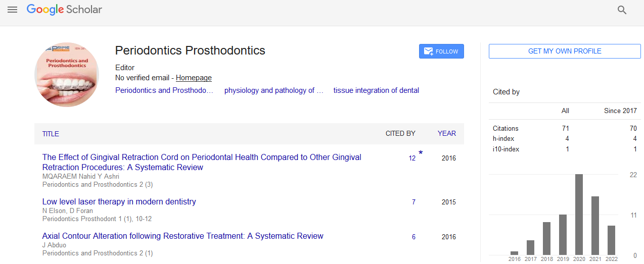Open 'Low level laser therapy' article
Screen dimensions: 644x264
coord(119,201)
